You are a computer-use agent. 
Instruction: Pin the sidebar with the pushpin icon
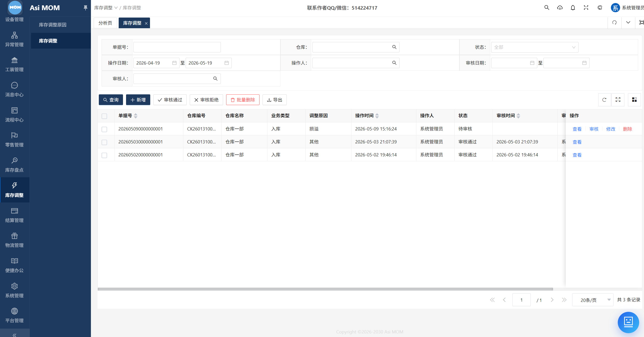click(85, 8)
